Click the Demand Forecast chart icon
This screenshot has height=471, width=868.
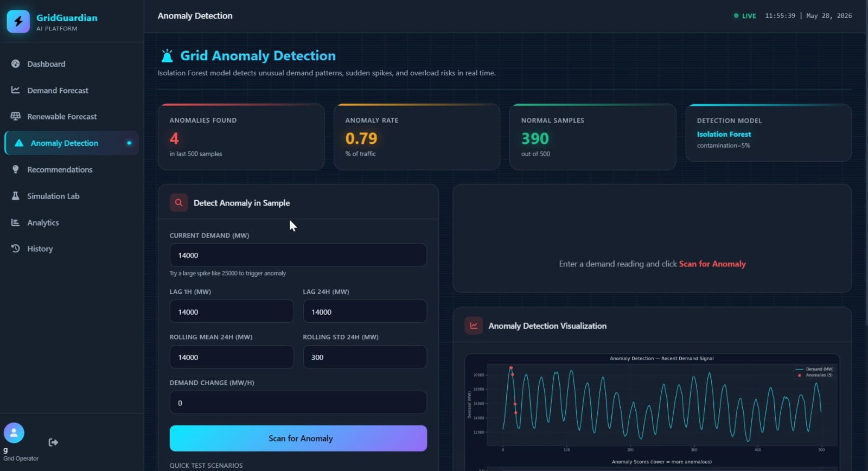tap(16, 90)
